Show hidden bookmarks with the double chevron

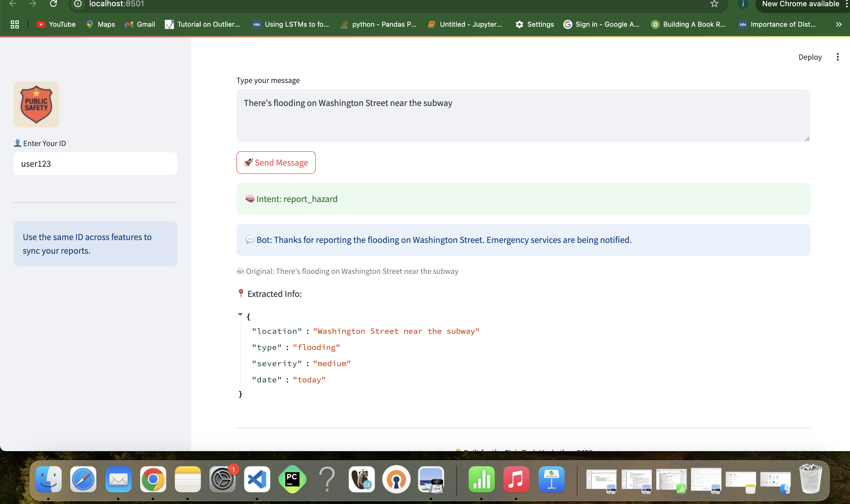[x=838, y=24]
